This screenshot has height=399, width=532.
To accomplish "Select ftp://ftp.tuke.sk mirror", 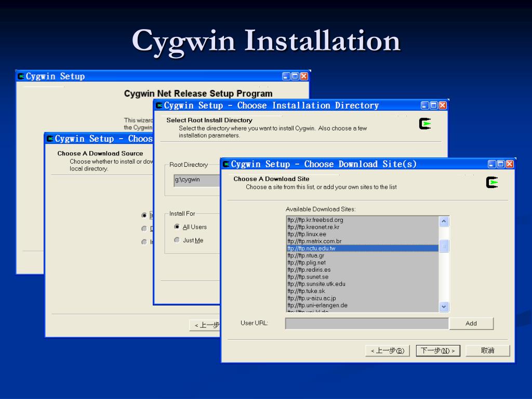I will (362, 291).
